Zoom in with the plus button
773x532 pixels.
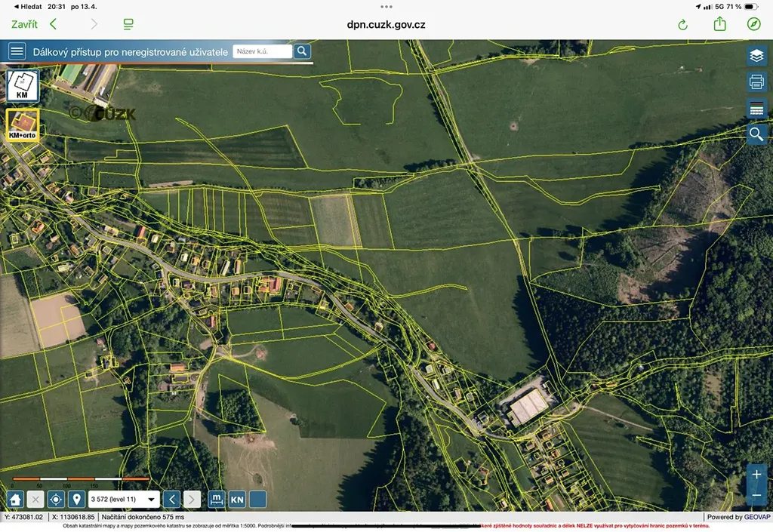pyautogui.click(x=756, y=475)
